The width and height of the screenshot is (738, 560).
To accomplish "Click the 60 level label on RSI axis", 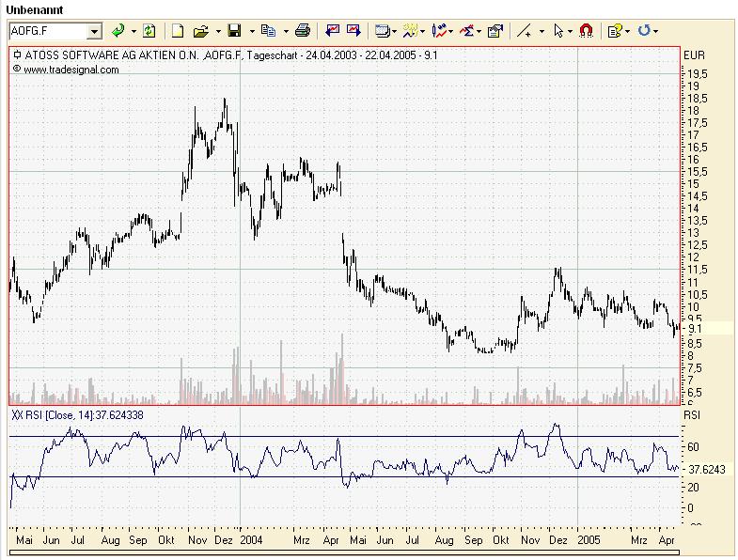I will (693, 446).
